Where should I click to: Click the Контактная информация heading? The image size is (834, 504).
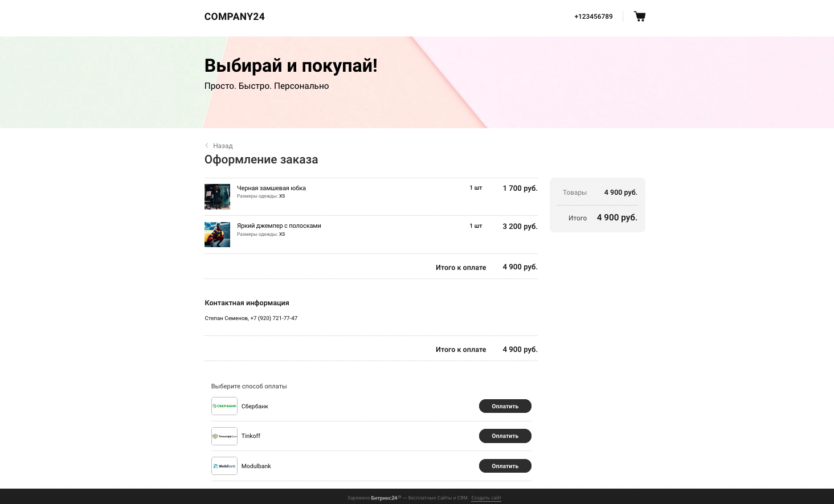click(247, 303)
